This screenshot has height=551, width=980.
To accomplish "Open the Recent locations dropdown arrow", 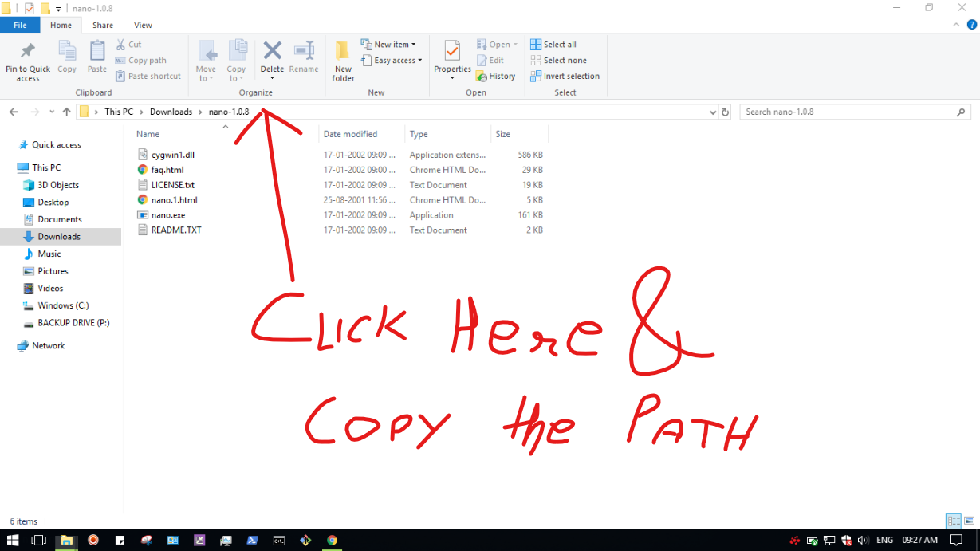I will coord(52,112).
